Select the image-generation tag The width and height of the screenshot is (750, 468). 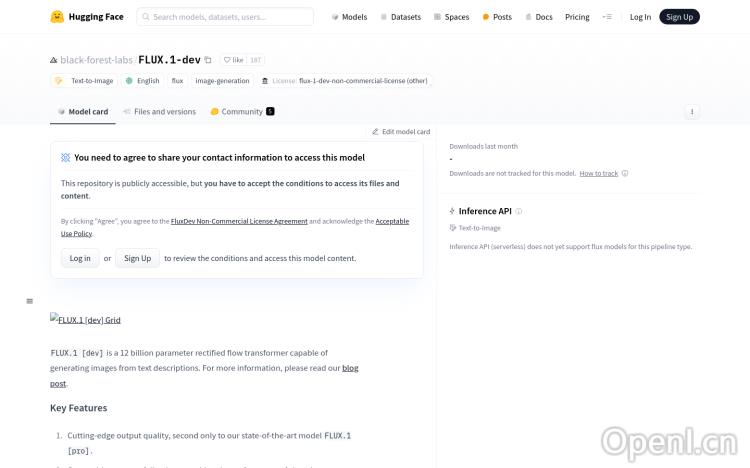pyautogui.click(x=222, y=81)
